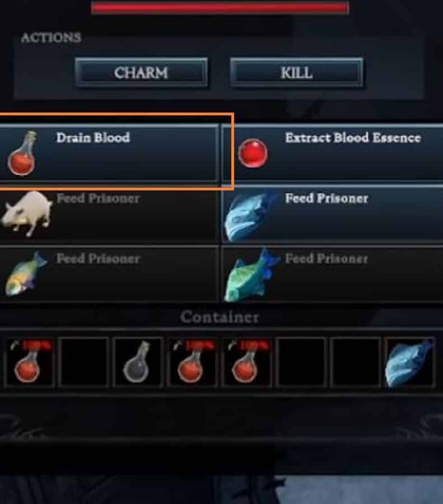
Task: Click the KILL action button
Action: (296, 73)
